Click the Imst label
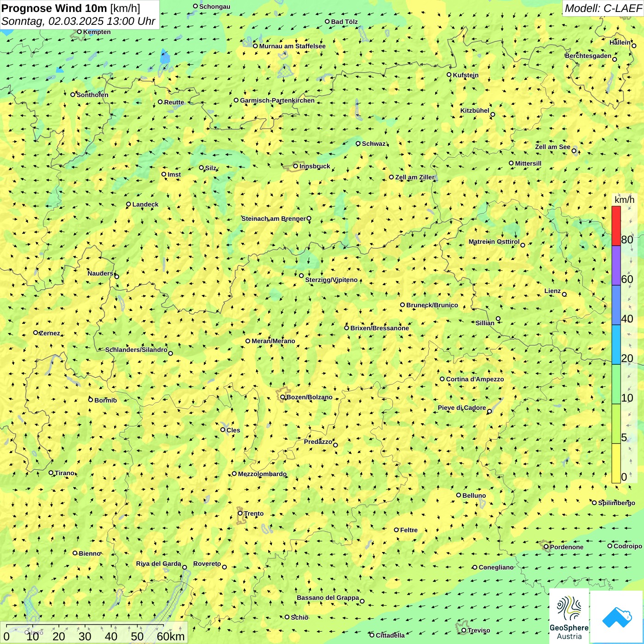The height and width of the screenshot is (644, 644). tap(174, 174)
